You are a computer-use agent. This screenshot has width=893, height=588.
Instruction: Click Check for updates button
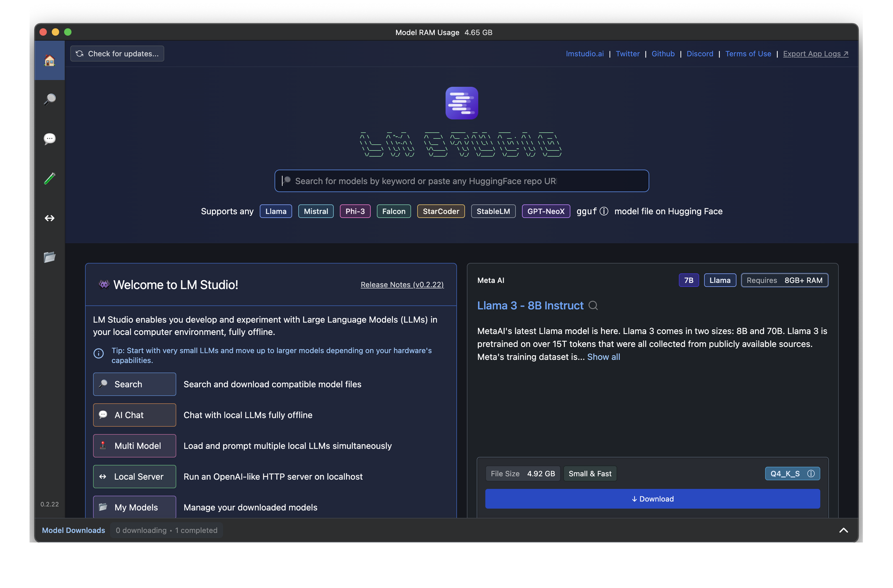coord(117,54)
